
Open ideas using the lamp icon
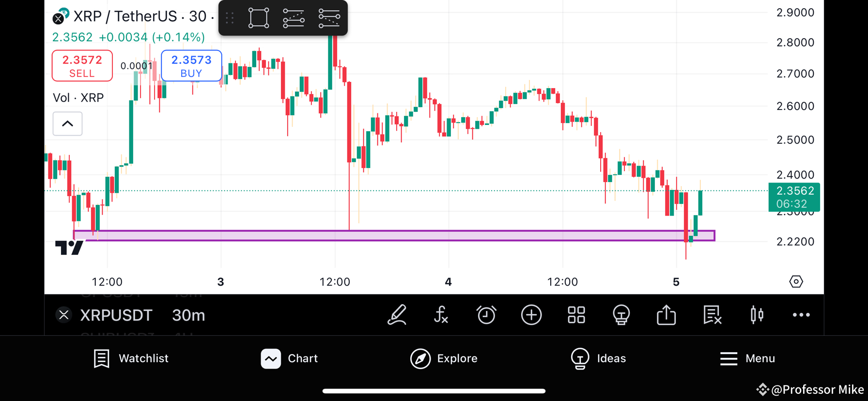(621, 315)
